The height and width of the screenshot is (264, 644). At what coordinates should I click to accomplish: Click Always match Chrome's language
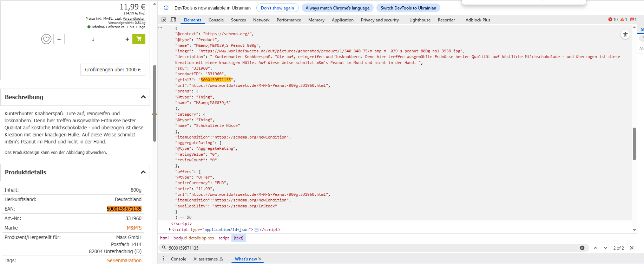337,8
